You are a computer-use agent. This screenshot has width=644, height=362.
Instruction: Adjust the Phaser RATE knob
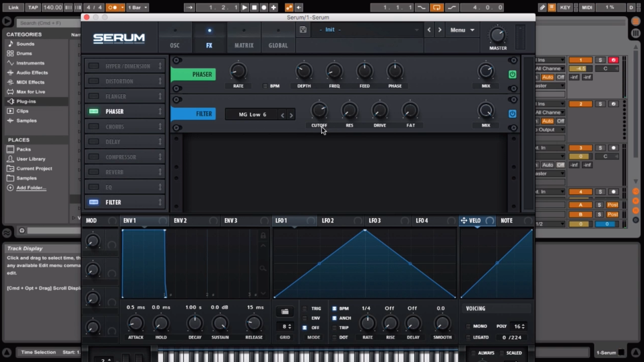pyautogui.click(x=238, y=71)
